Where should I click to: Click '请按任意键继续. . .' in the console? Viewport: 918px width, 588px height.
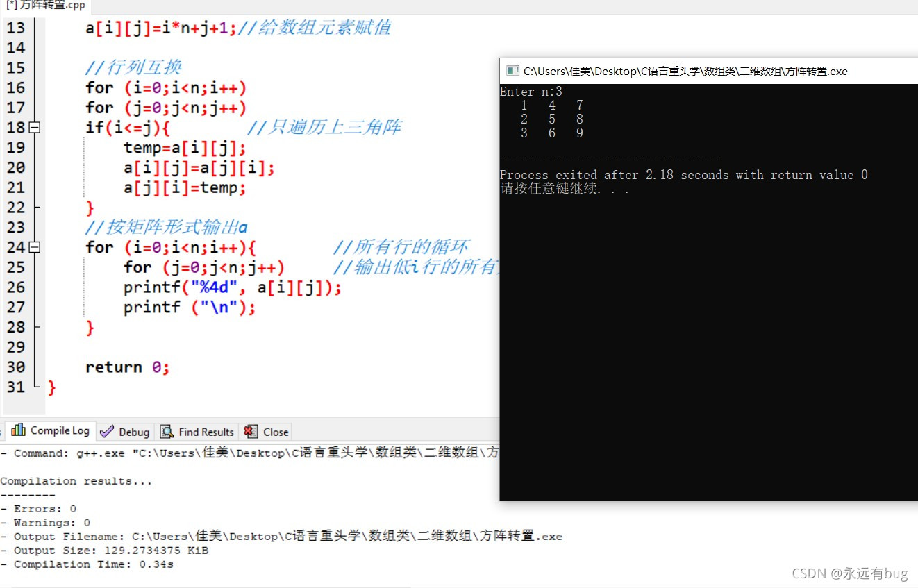565,189
